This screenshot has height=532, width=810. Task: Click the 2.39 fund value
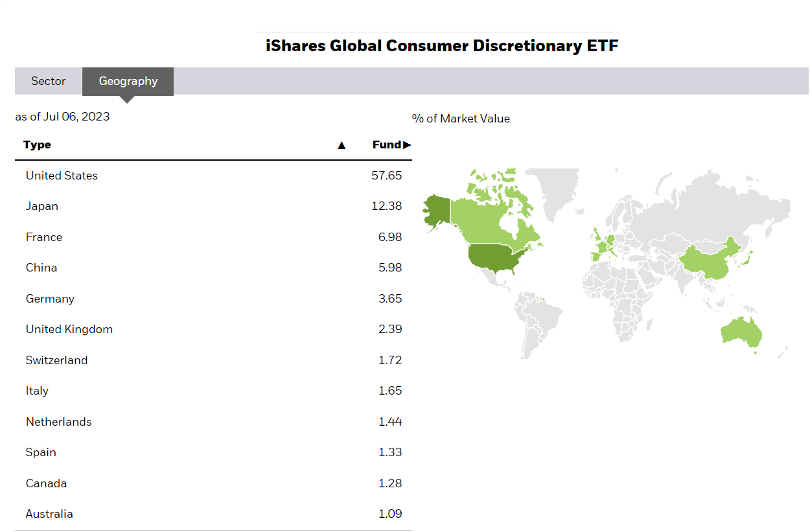pyautogui.click(x=390, y=329)
